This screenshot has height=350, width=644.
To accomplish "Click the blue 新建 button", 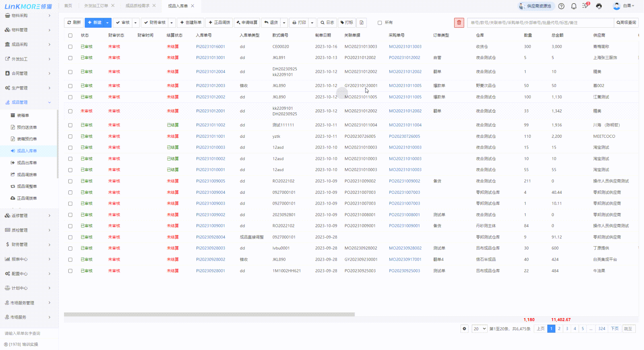I will point(94,22).
